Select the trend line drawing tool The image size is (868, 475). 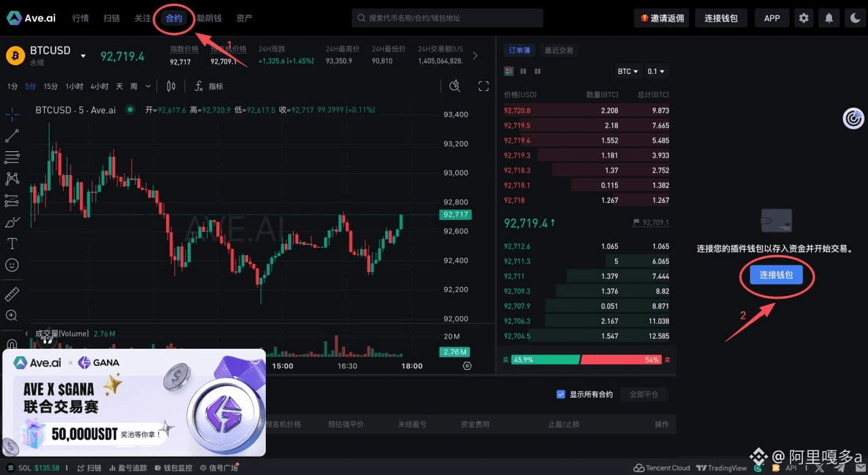[x=12, y=136]
